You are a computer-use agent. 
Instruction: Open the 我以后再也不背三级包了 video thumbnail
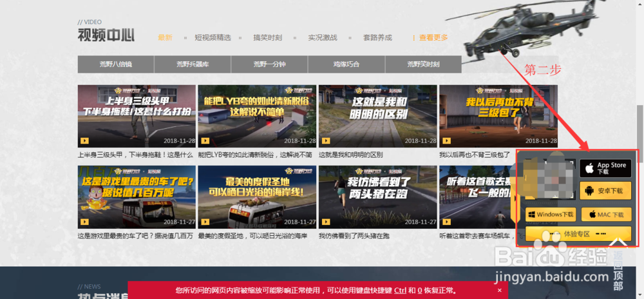[498, 116]
